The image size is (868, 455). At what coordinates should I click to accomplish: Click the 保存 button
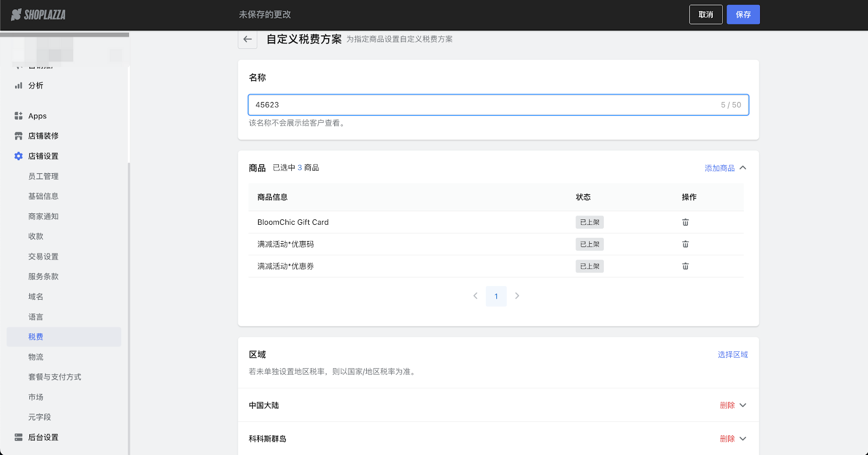743,15
